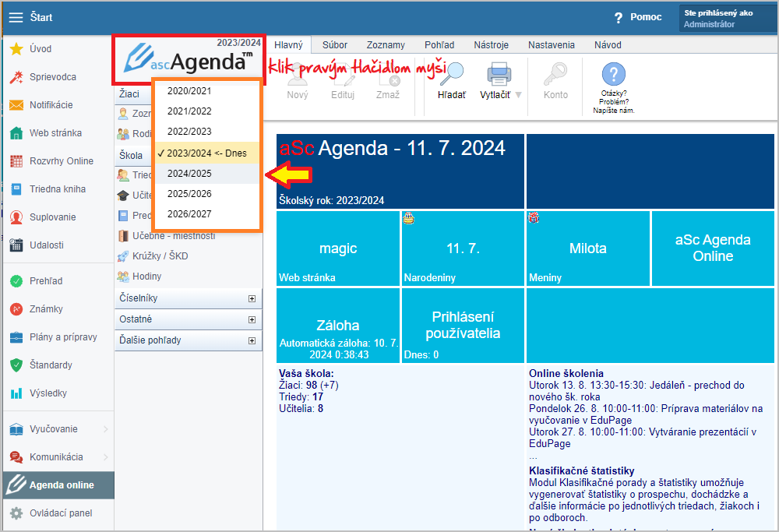Select checked year 2023/2024 Dnes
This screenshot has width=779, height=532.
coord(208,153)
